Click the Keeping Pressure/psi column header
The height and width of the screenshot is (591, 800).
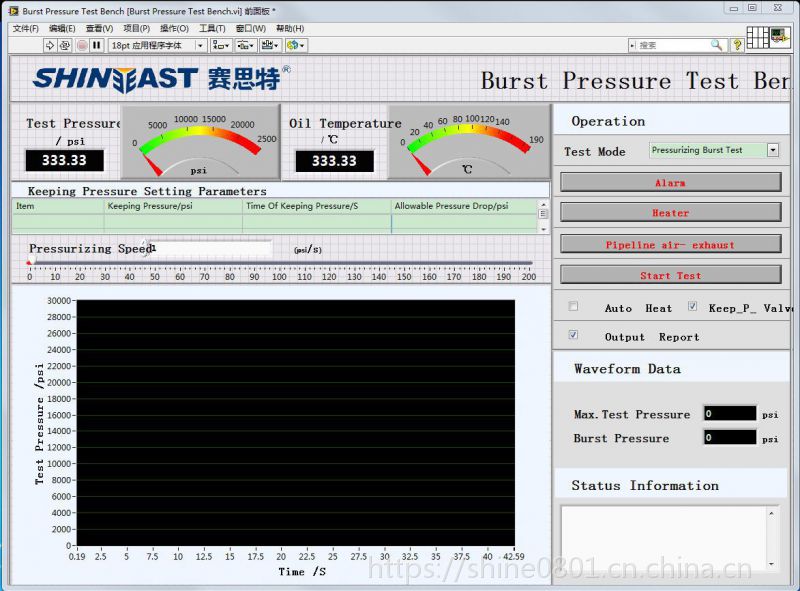pos(173,206)
